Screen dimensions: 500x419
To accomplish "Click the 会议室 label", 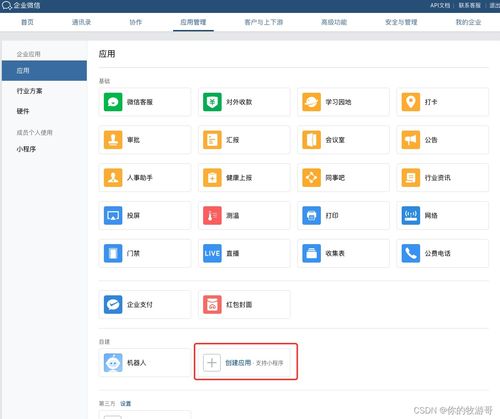I will (x=335, y=140).
